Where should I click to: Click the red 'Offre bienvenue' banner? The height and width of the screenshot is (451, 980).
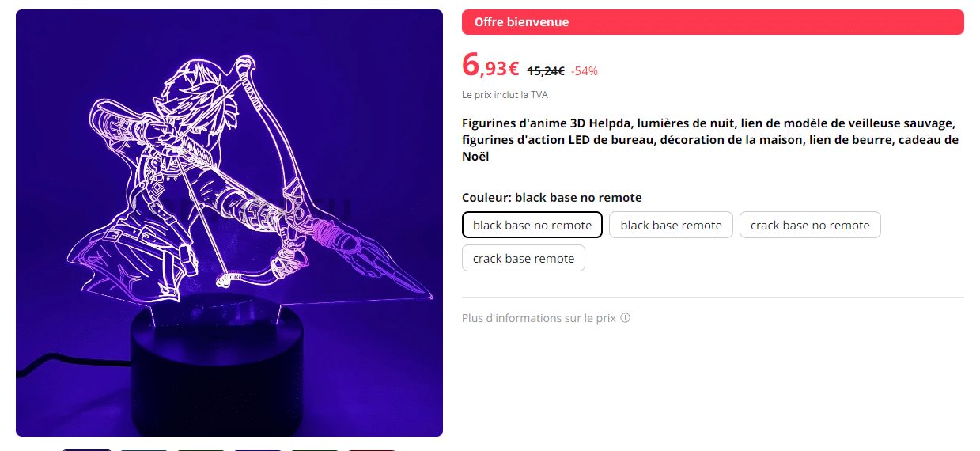tap(713, 22)
